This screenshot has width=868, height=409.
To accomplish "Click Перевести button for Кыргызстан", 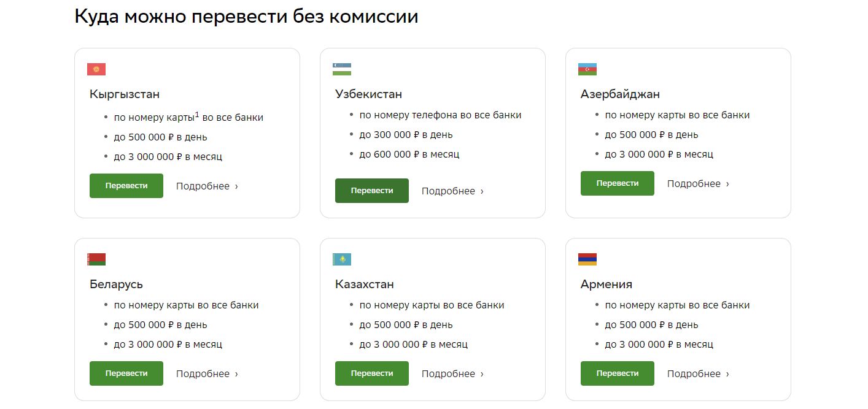I will point(126,186).
